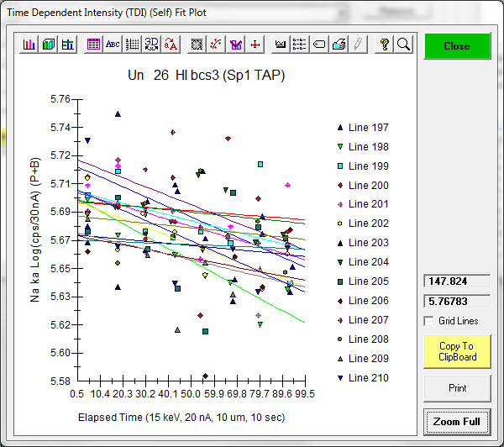Click the red crosshair marker icon

pos(255,45)
